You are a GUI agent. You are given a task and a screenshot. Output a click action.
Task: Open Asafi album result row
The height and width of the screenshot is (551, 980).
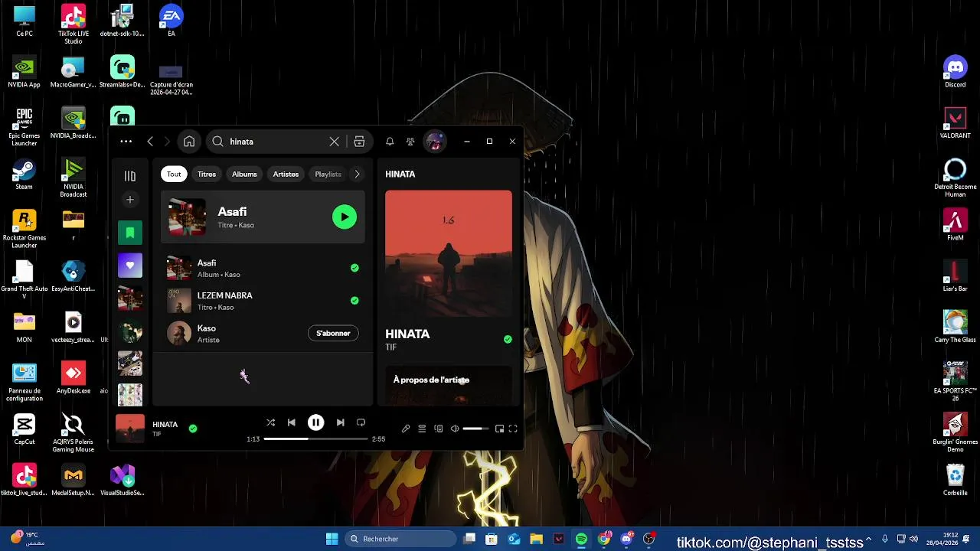(263, 269)
